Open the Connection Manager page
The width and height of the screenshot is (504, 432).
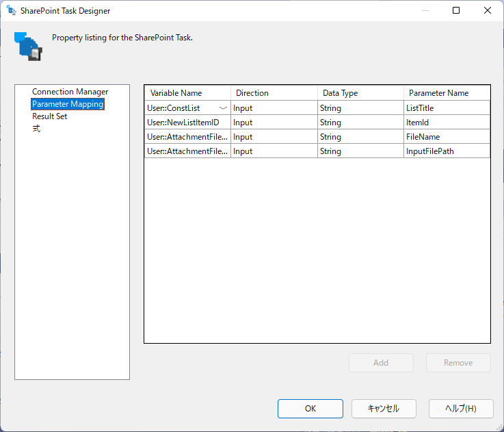coord(70,92)
